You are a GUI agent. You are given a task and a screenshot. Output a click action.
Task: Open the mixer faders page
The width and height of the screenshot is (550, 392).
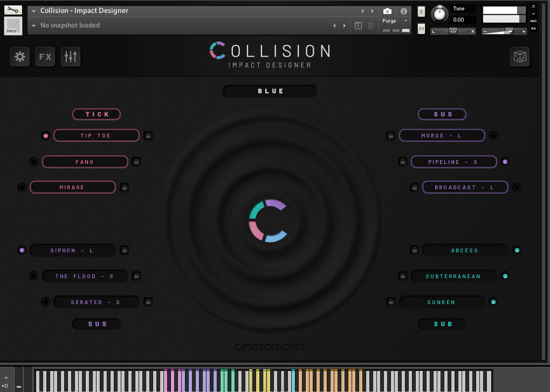click(x=70, y=57)
